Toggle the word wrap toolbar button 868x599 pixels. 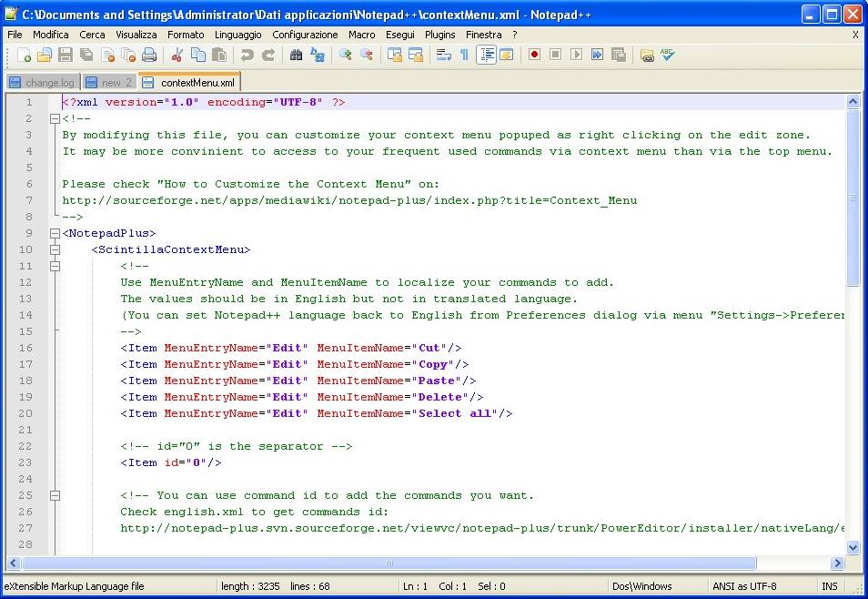(x=444, y=56)
